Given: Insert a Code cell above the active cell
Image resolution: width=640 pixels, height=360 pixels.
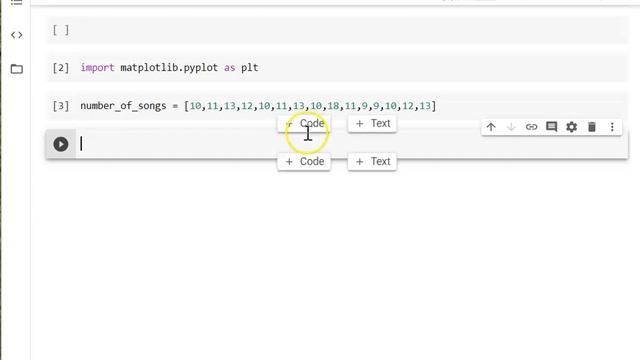Looking at the screenshot, I should [x=304, y=123].
